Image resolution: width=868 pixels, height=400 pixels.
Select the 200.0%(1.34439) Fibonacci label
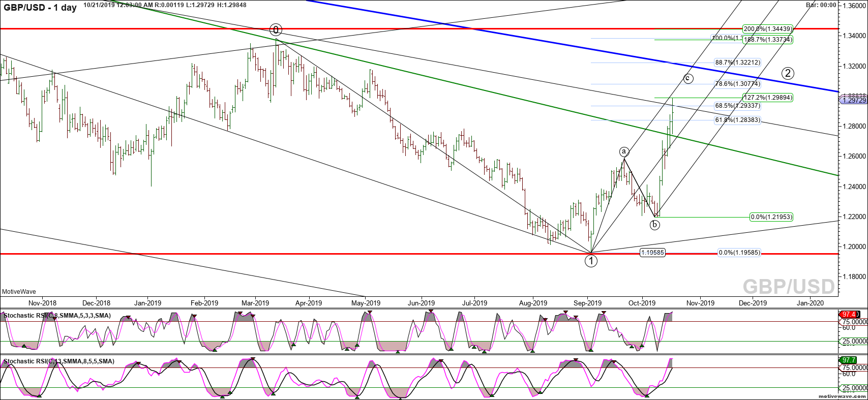coord(767,29)
